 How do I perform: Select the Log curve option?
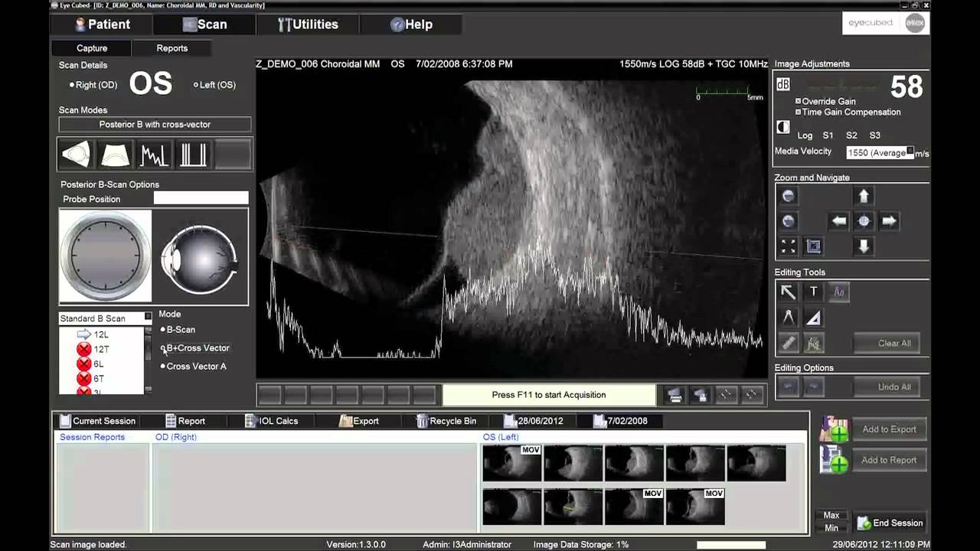point(805,135)
